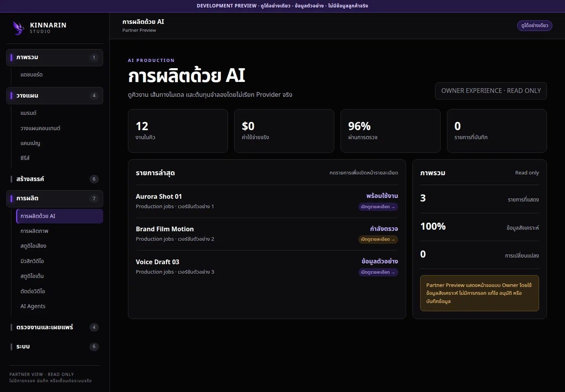Click the พร้อมใช้งาน status label
This screenshot has height=392, width=565.
click(382, 196)
